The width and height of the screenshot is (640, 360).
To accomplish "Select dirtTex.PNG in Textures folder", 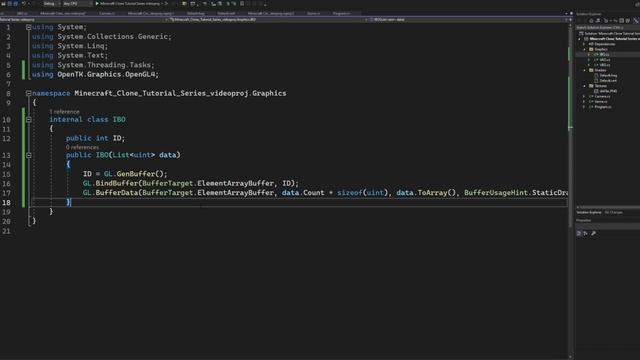I will pos(608,91).
